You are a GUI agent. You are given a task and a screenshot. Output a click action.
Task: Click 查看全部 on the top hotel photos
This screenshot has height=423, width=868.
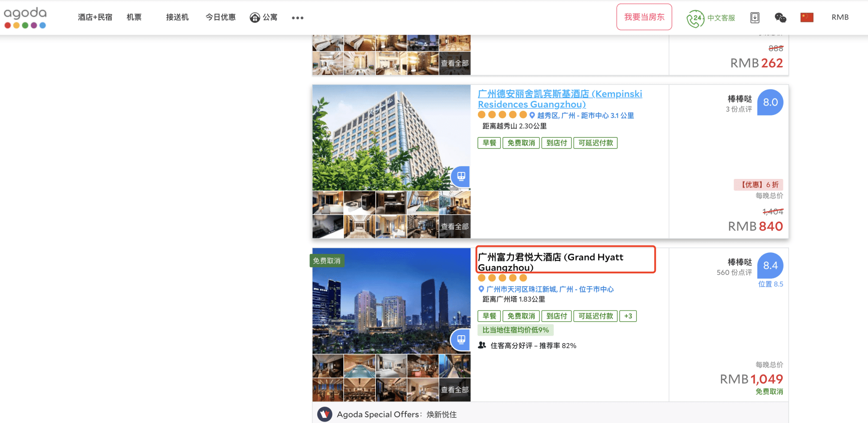[455, 63]
